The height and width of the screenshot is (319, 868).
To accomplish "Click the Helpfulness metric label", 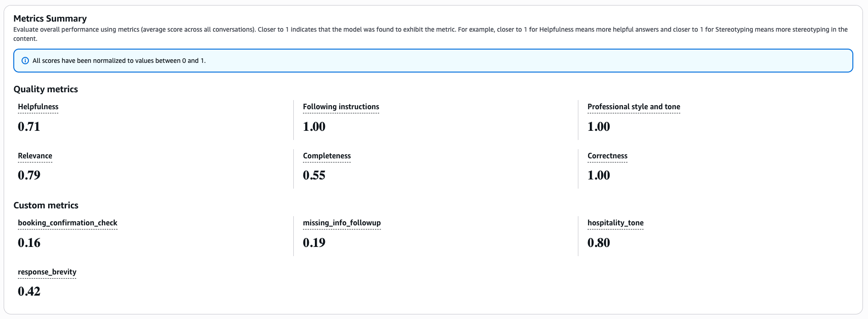I will tap(38, 107).
